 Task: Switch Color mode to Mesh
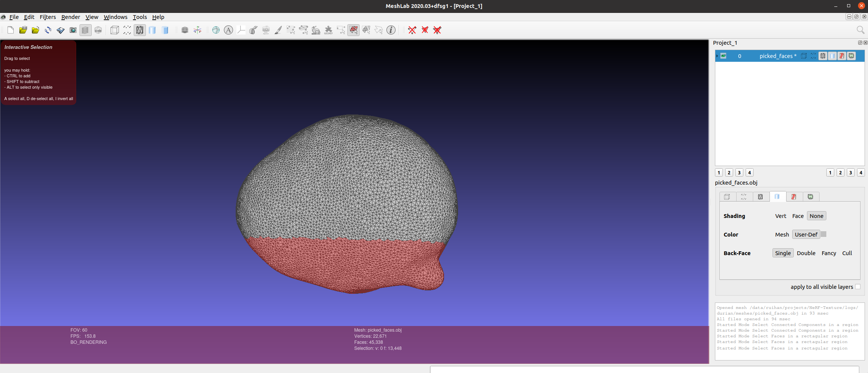[782, 234]
